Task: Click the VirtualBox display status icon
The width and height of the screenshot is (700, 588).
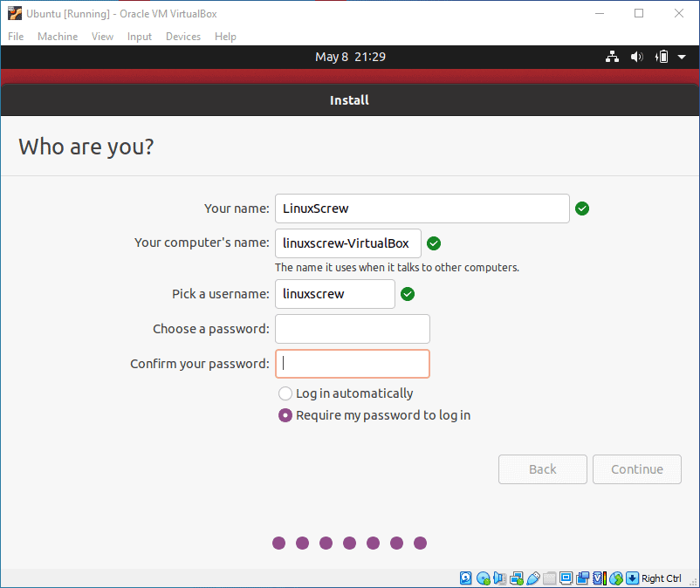Action: point(566,578)
